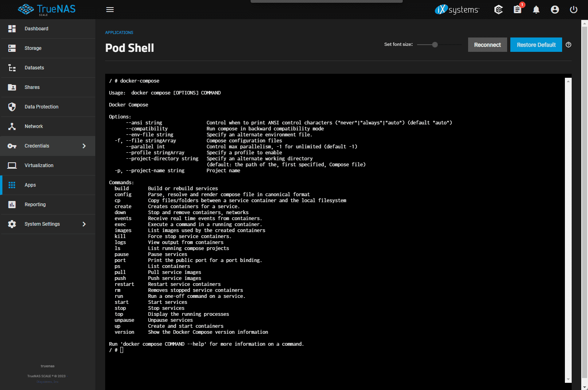The width and height of the screenshot is (588, 390).
Task: Navigate to Virtualization
Action: 39,165
